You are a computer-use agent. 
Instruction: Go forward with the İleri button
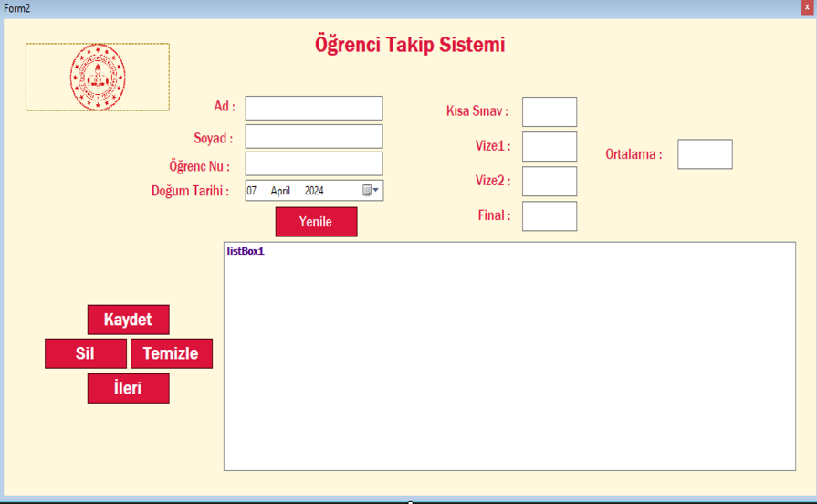click(x=128, y=388)
